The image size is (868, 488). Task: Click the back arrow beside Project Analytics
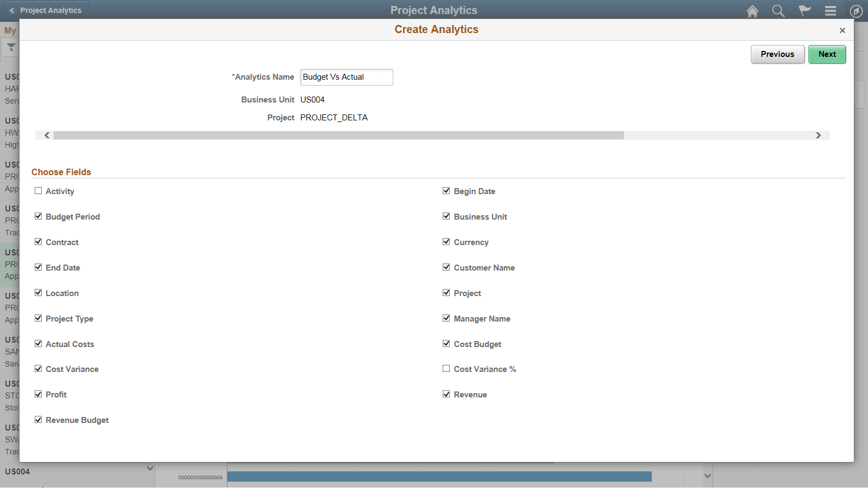pos(12,10)
